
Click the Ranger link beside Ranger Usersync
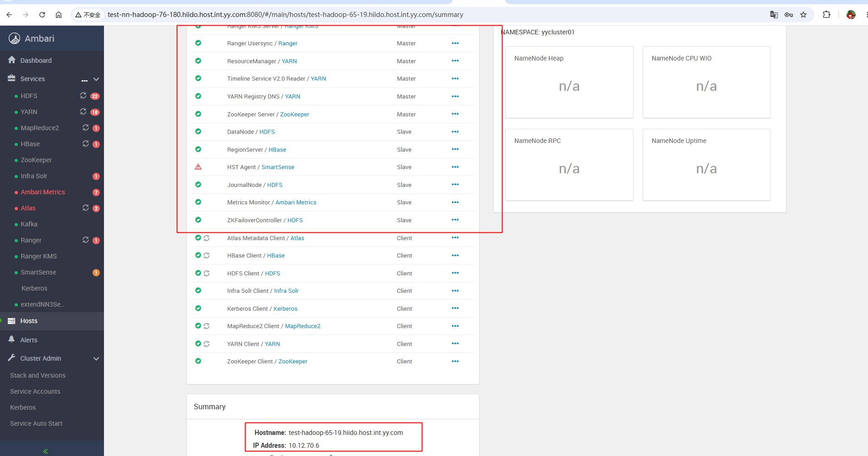click(288, 44)
